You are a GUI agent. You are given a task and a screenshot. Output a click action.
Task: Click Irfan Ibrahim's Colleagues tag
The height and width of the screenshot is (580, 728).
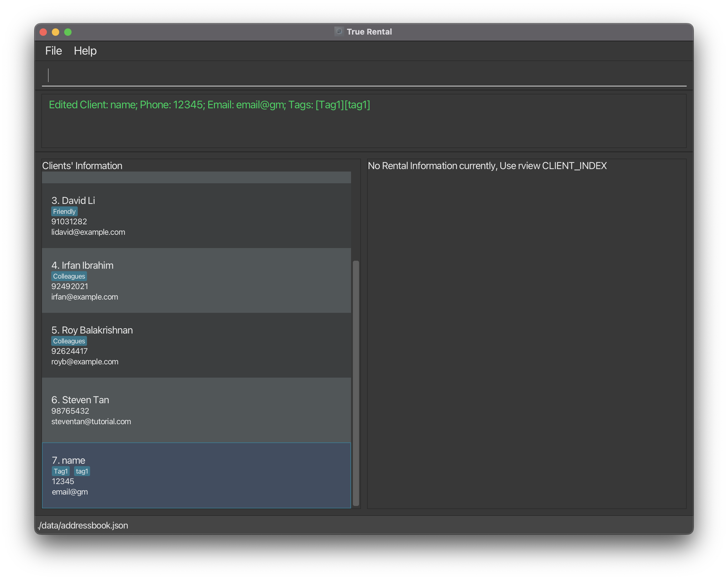[x=69, y=276]
